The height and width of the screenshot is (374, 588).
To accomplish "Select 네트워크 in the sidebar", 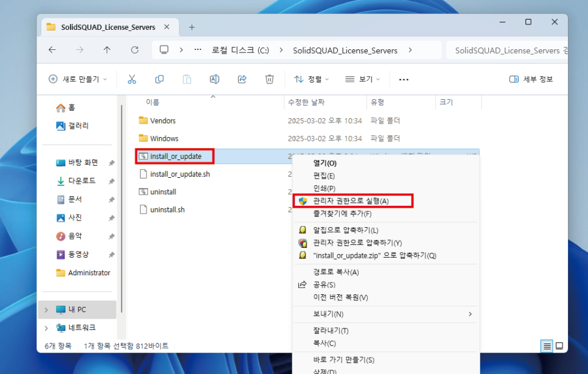I will (x=76, y=328).
